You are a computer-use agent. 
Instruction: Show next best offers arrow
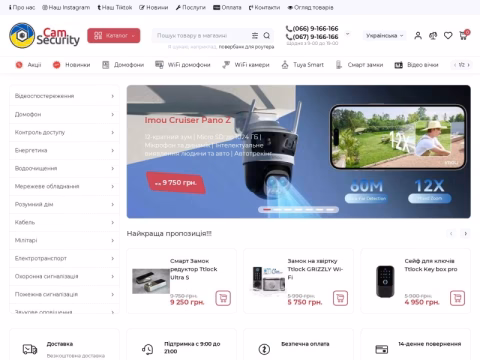click(466, 234)
